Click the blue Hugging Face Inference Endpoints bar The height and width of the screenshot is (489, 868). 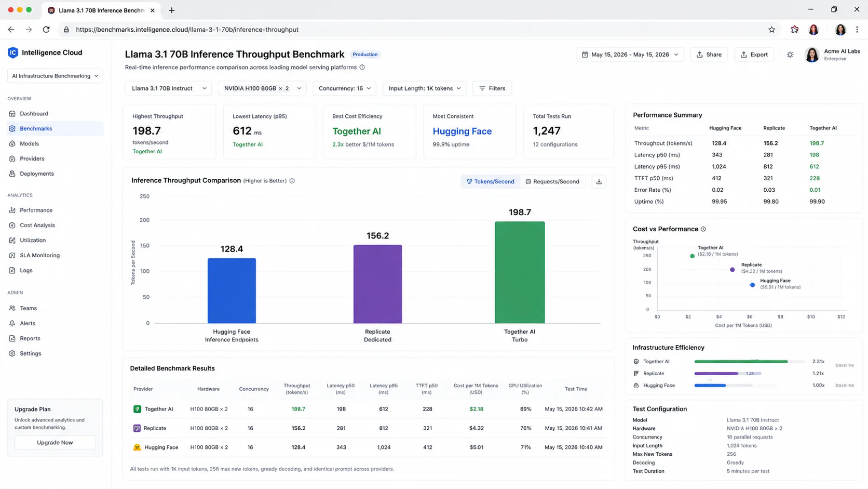click(232, 290)
